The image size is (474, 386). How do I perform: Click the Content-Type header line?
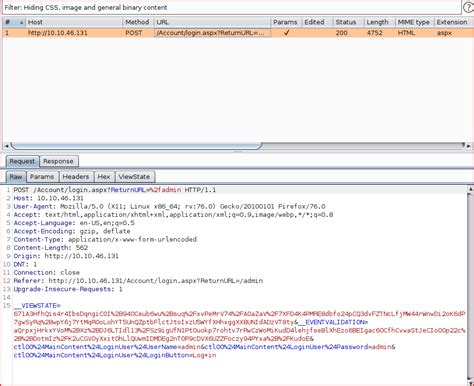105,240
